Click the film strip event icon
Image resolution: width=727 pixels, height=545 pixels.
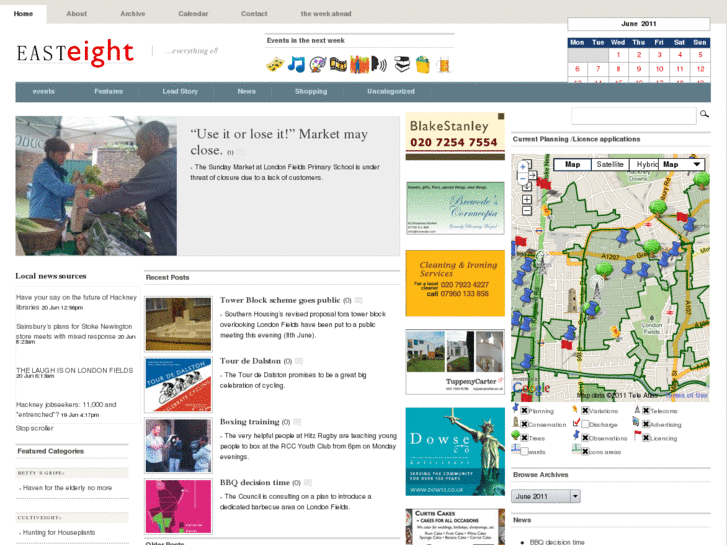point(338,64)
